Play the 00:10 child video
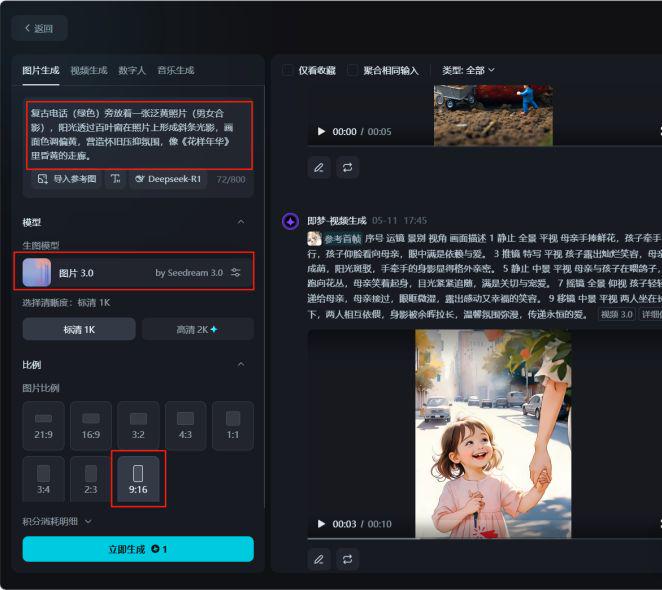662x590 pixels. [321, 524]
